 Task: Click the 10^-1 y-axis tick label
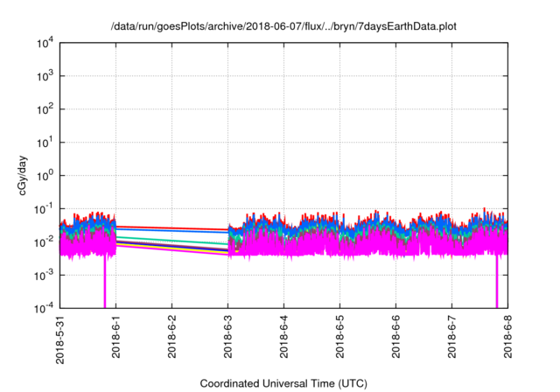(x=44, y=209)
